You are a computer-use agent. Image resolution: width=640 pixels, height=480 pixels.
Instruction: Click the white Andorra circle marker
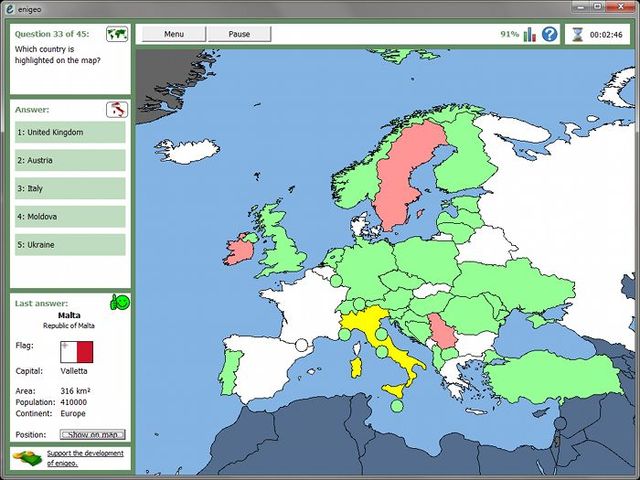(x=301, y=345)
